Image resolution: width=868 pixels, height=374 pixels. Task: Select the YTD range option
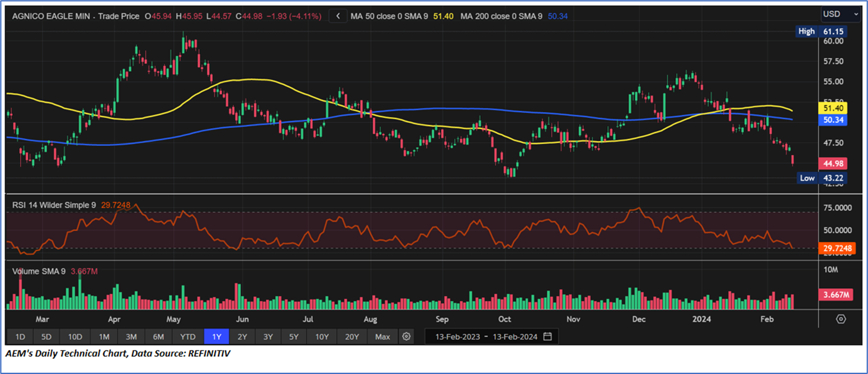point(188,336)
